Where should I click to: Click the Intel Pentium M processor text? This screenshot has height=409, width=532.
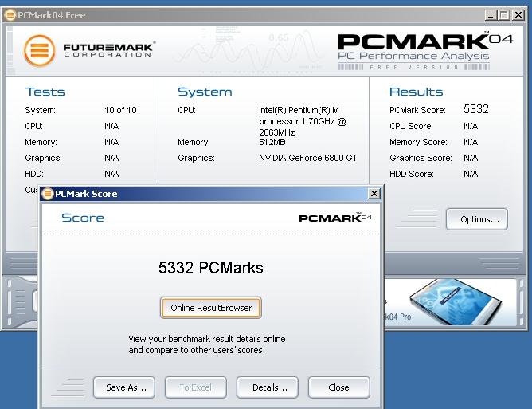pos(303,121)
